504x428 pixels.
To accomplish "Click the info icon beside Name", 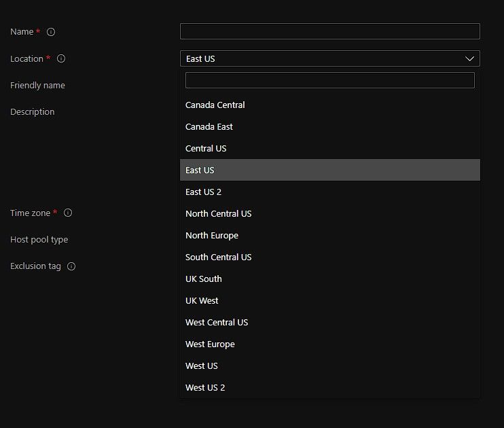I will (51, 32).
